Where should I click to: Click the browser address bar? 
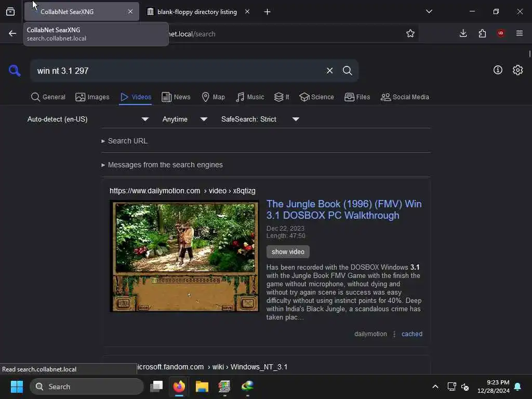click(284, 34)
